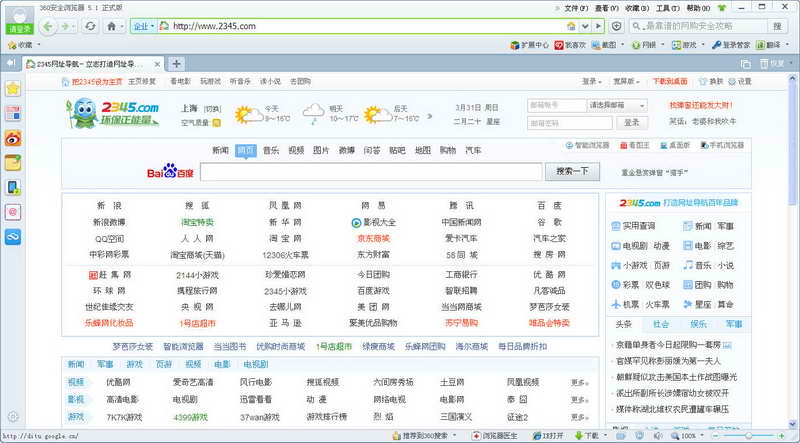Toggle sidebar with the tab bar arrow icon
Screen dimensions: 800x443
click(10, 63)
